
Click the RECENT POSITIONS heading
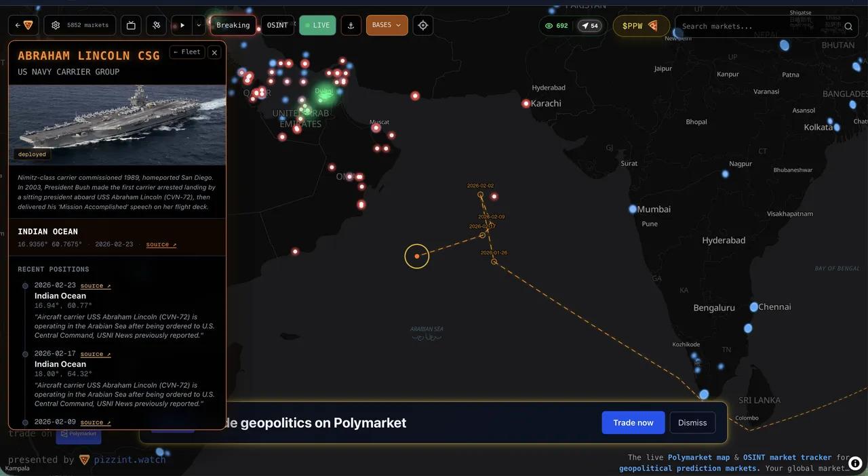pyautogui.click(x=54, y=269)
